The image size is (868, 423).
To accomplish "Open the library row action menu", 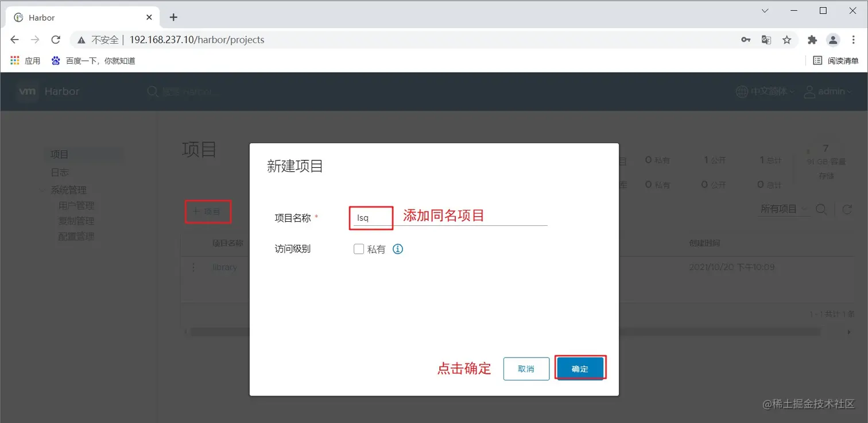I will point(193,267).
